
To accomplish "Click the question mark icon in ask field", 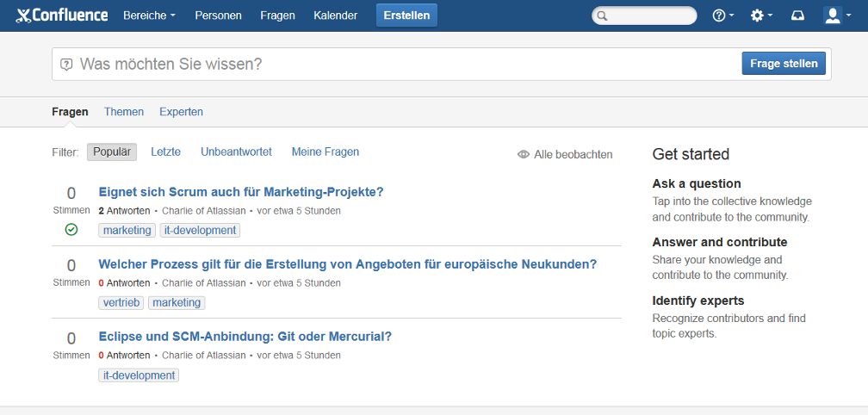I will 66,65.
